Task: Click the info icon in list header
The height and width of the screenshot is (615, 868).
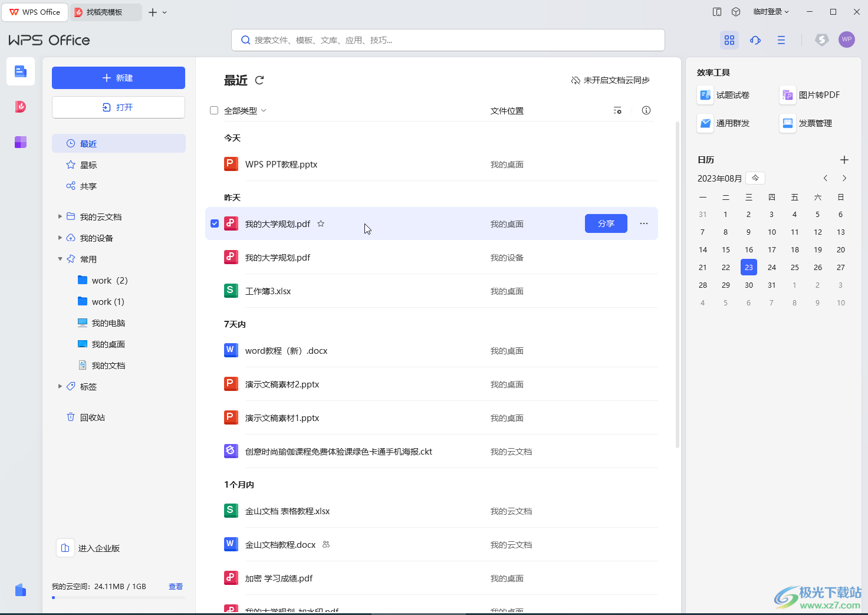Action: pyautogui.click(x=646, y=110)
